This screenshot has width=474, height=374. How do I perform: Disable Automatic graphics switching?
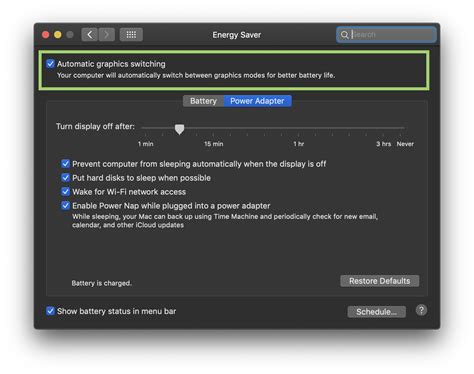click(50, 64)
